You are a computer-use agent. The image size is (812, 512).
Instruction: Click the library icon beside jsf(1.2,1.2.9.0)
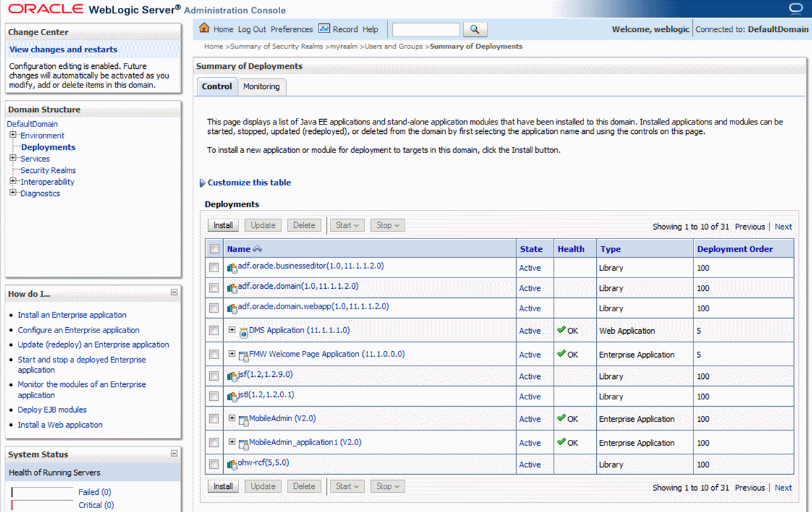pyautogui.click(x=232, y=377)
